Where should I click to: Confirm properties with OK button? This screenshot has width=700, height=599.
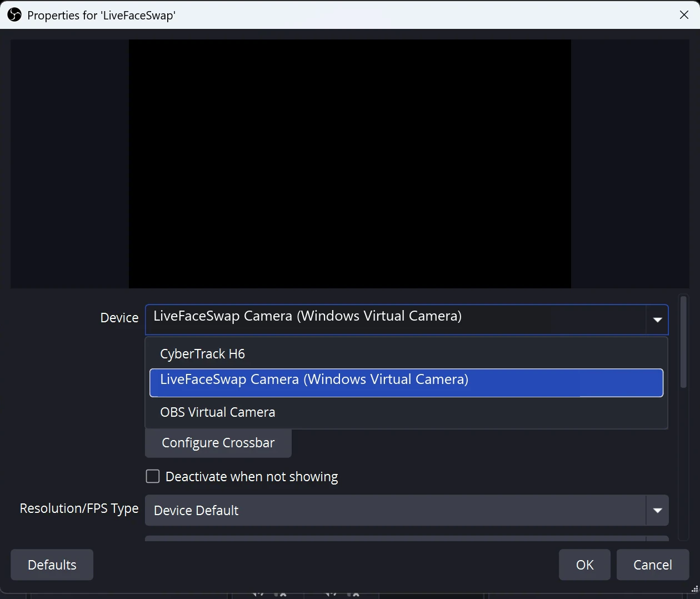tap(584, 565)
